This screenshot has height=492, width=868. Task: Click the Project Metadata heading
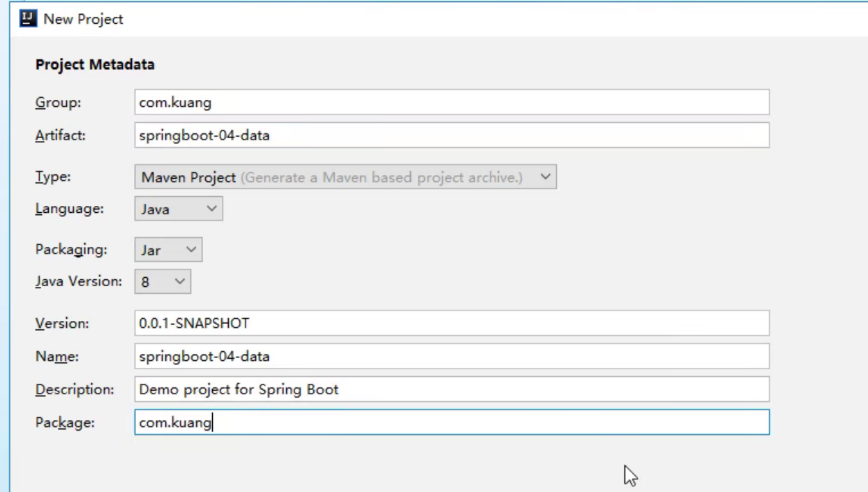[95, 65]
